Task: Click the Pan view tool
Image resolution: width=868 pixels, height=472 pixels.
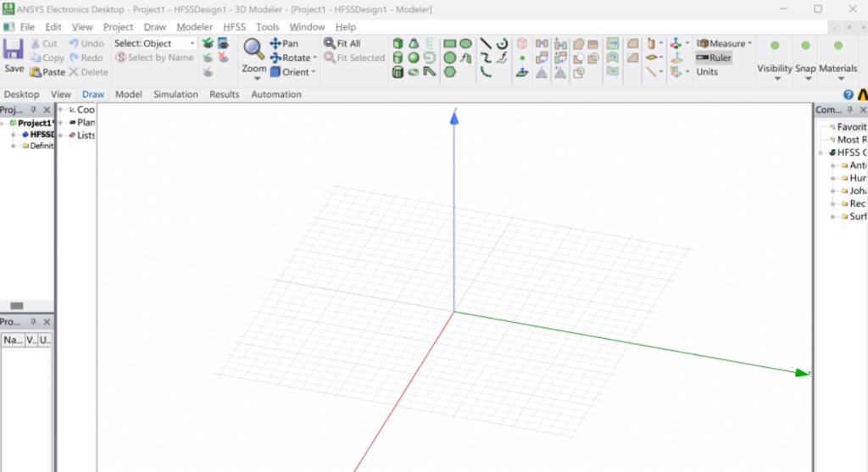Action: pyautogui.click(x=284, y=43)
